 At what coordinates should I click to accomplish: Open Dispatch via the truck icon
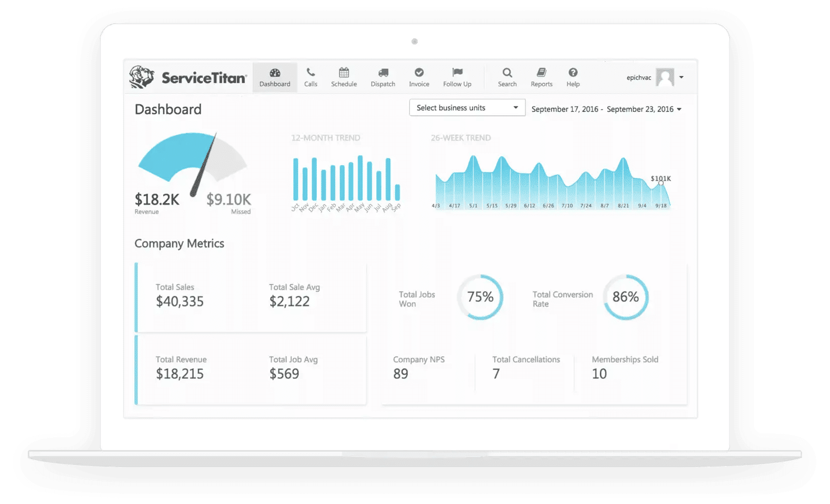[383, 73]
